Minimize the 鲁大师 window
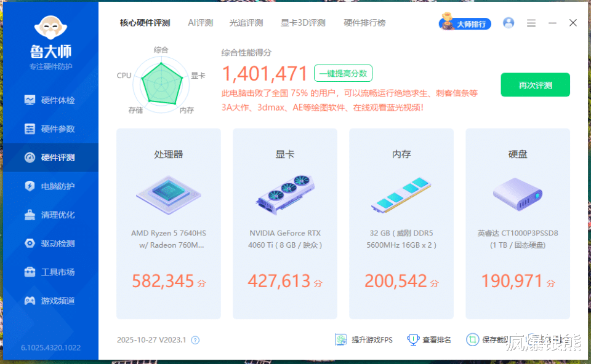 (x=552, y=23)
